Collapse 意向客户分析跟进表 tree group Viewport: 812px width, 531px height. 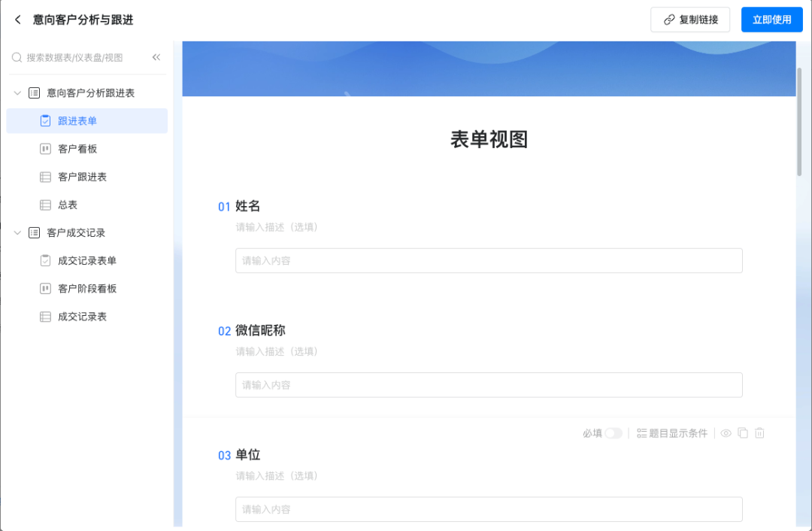point(17,93)
